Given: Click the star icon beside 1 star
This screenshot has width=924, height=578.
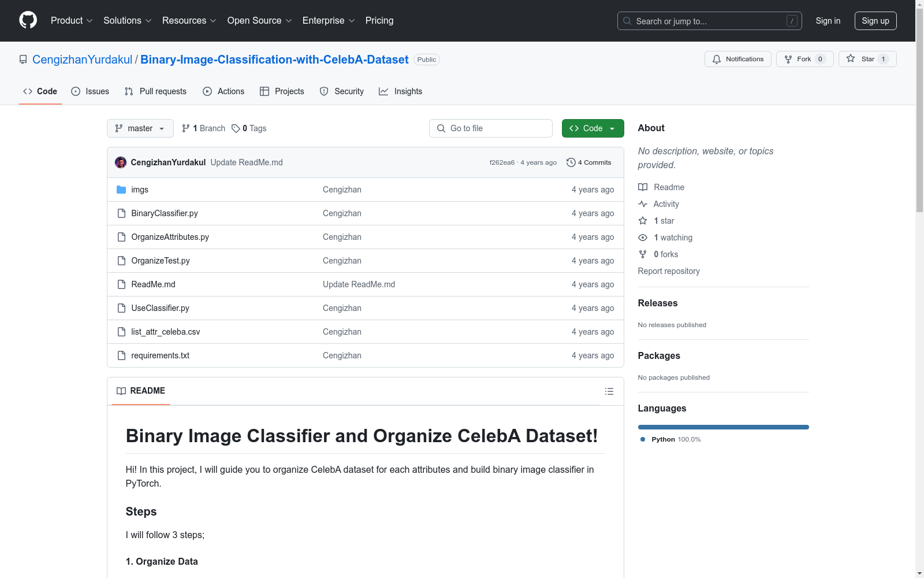Looking at the screenshot, I should 643,221.
